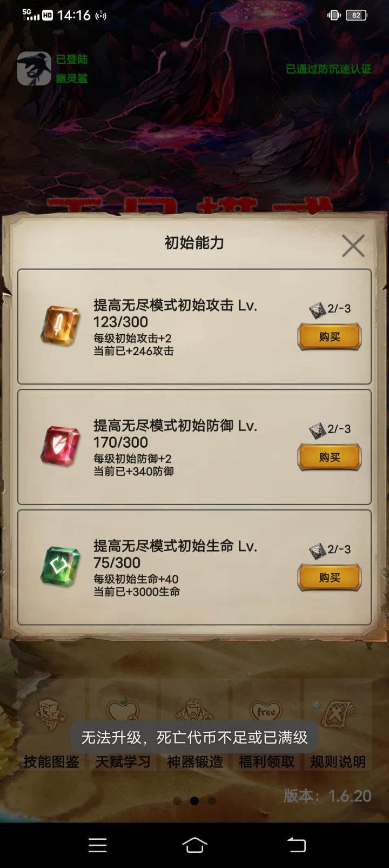Tap the death token icon for defense

tap(317, 430)
